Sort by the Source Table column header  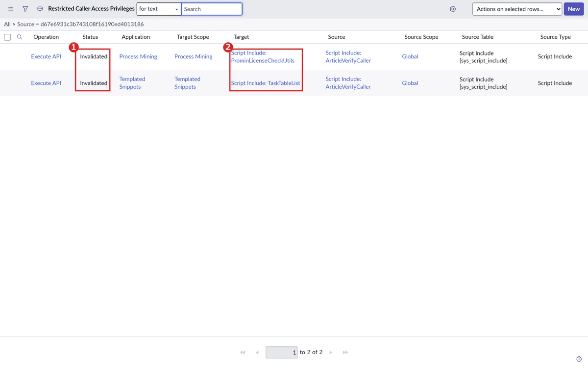[x=478, y=37]
